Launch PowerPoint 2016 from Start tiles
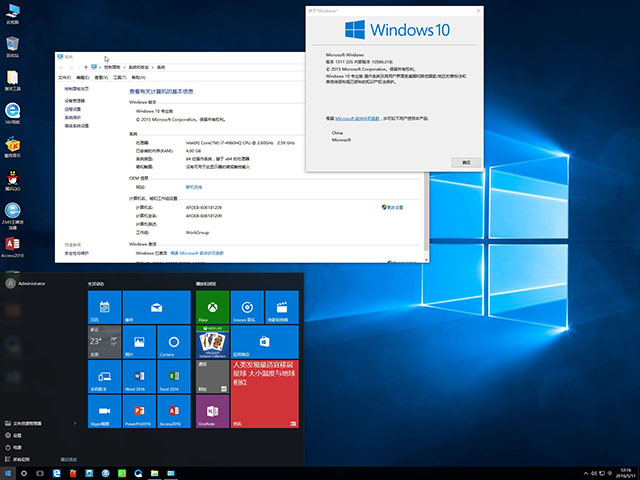Screen dimensions: 640x480 point(139,411)
